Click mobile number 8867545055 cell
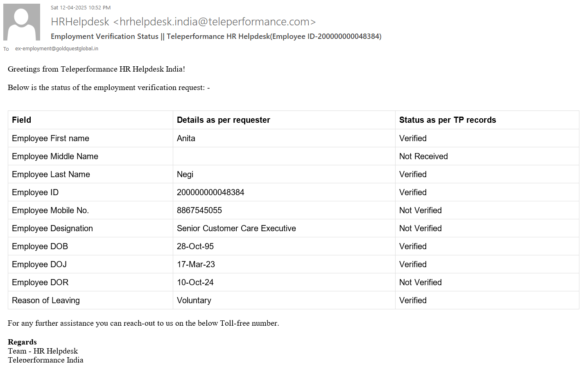This screenshot has width=588, height=365. (199, 210)
